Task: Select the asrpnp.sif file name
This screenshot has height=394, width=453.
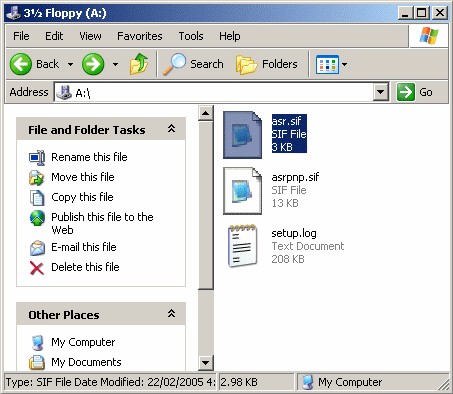Action: pyautogui.click(x=295, y=177)
